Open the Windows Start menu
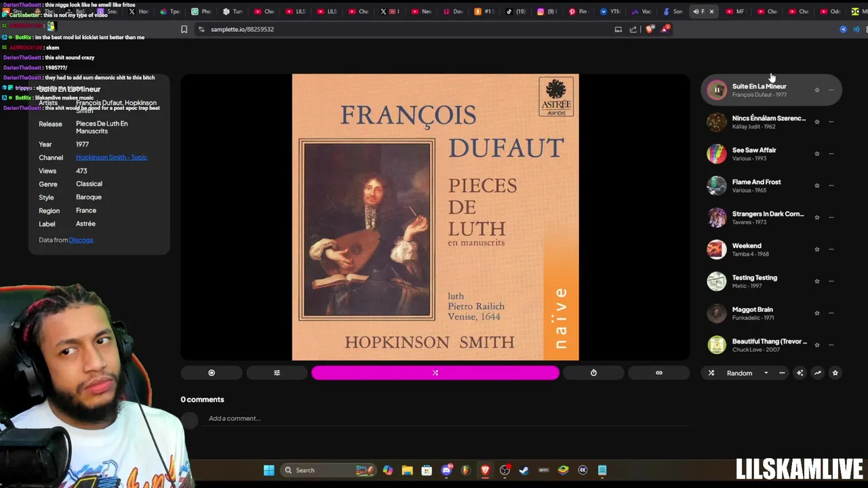The image size is (868, 488). pyautogui.click(x=269, y=470)
